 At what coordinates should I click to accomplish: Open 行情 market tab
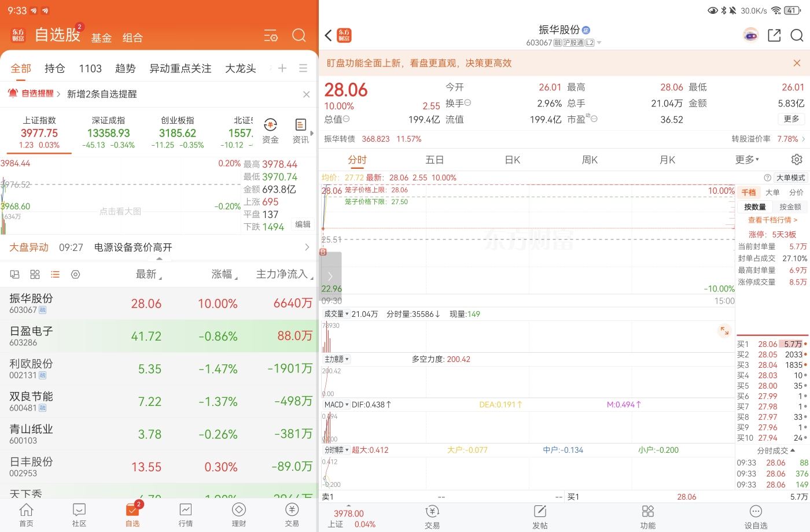(x=186, y=515)
